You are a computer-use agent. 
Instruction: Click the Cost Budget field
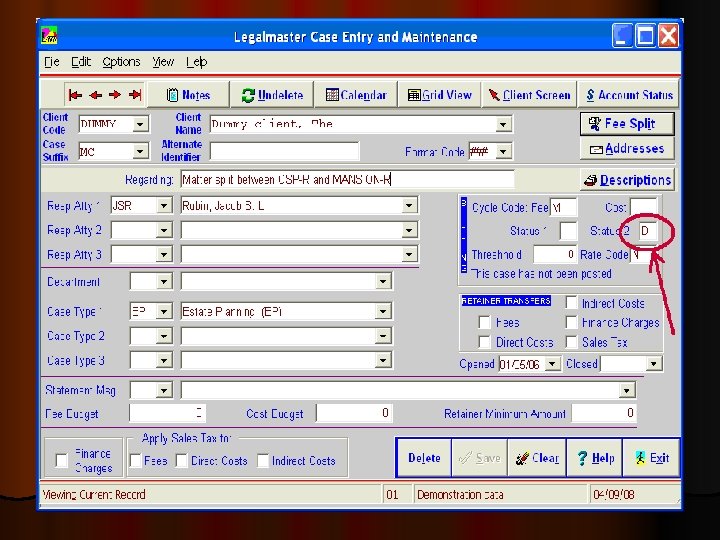[x=354, y=413]
